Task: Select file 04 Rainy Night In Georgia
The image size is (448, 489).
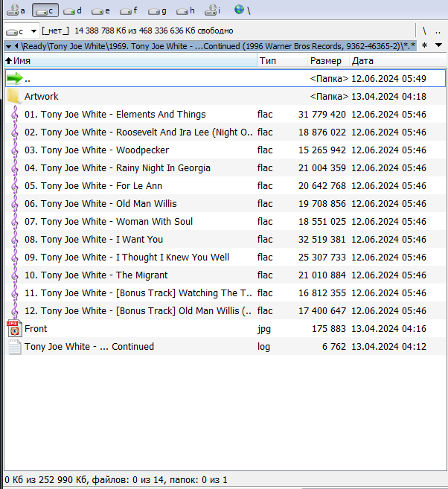Action: [225, 168]
